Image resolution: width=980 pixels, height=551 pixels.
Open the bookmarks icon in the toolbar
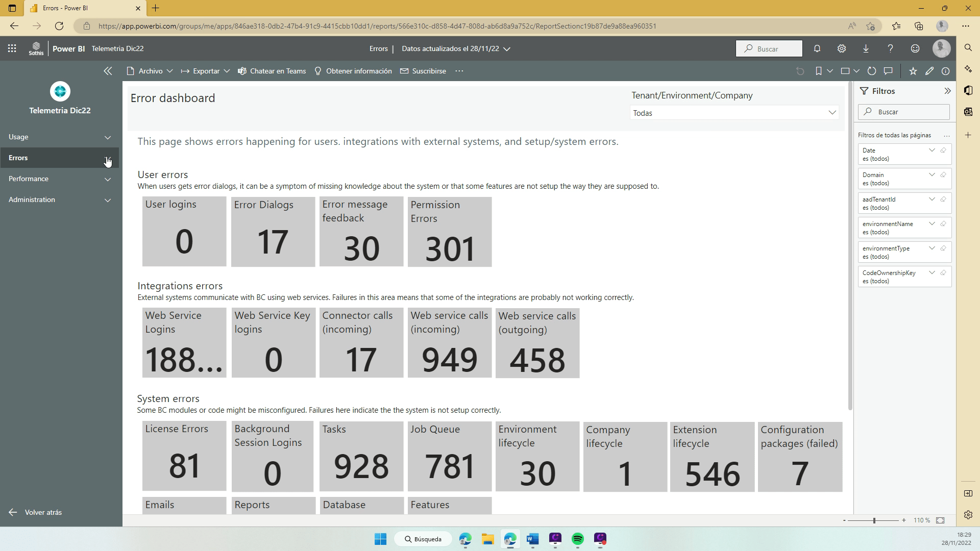click(x=819, y=71)
